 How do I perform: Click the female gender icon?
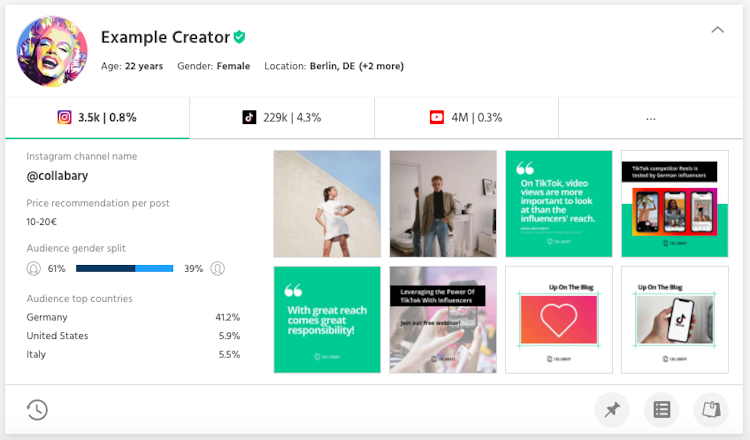[x=33, y=268]
